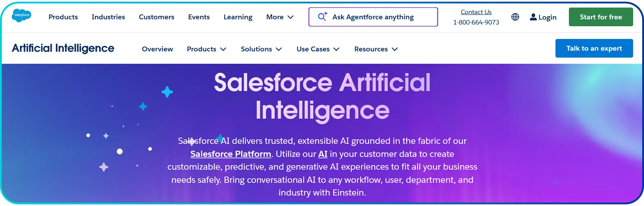Expand the More navigation dropdown
The image size is (644, 206).
(x=280, y=17)
